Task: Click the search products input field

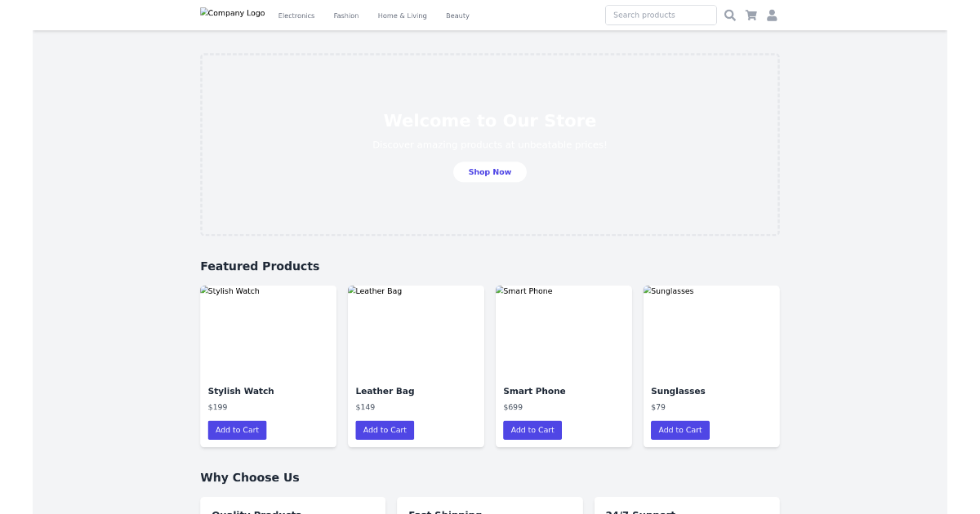Action: pos(660,15)
